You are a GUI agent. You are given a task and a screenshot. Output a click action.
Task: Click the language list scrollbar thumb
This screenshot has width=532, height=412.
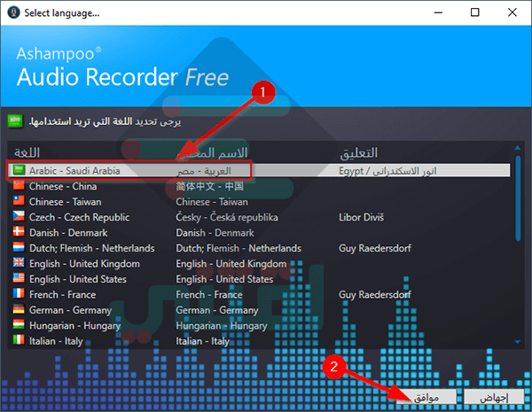pos(518,198)
